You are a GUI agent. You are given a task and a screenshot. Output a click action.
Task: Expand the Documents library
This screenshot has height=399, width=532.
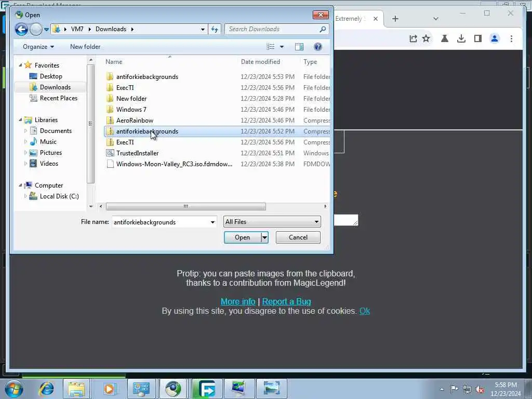25,130
